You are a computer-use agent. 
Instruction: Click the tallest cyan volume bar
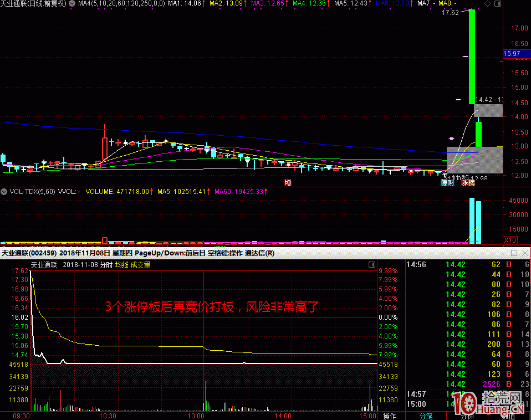(472, 221)
